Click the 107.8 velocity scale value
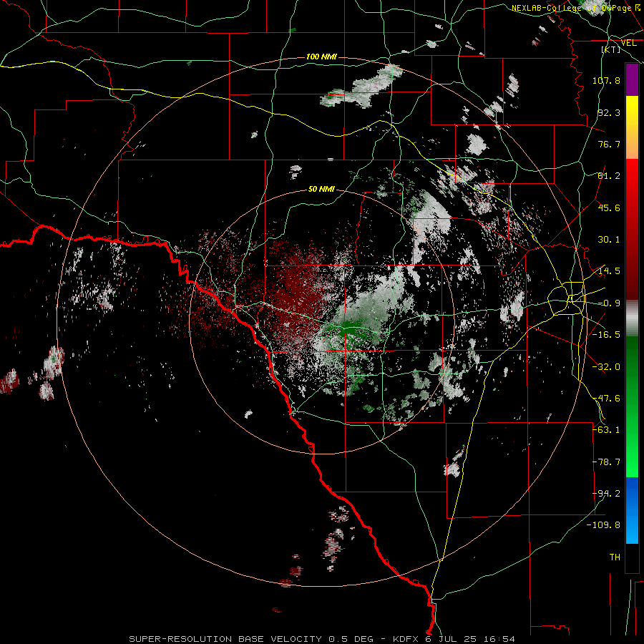The image size is (644, 644). point(606,80)
